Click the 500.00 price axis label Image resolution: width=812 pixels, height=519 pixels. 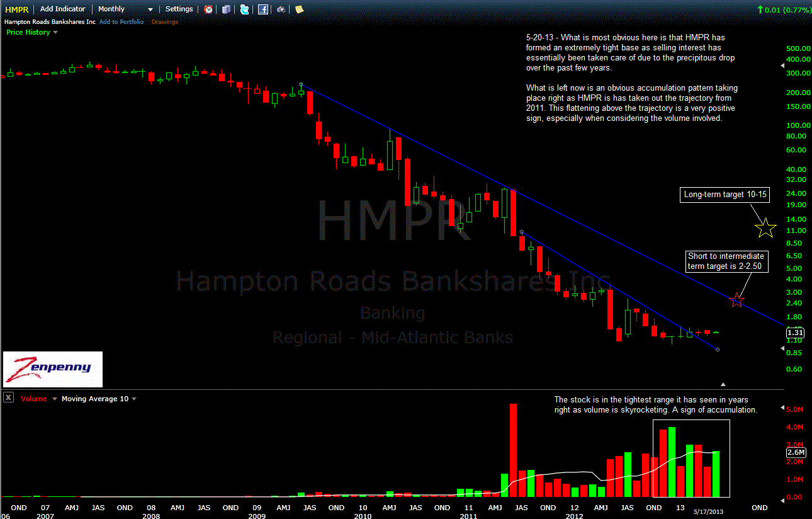click(x=798, y=48)
